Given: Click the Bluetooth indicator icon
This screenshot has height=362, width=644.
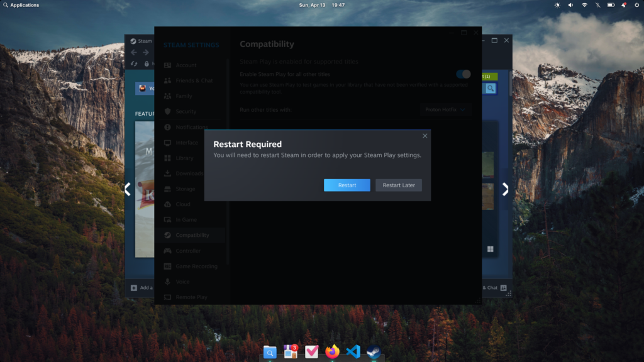Looking at the screenshot, I should 597,5.
